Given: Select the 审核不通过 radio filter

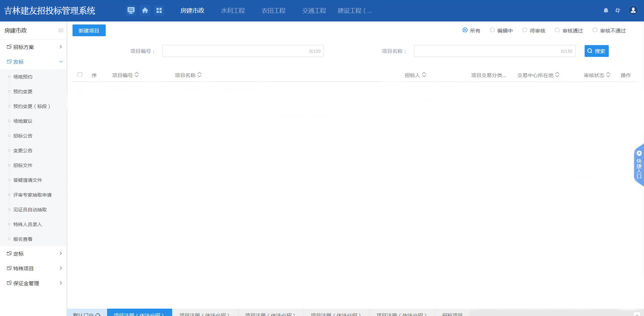Looking at the screenshot, I should click(595, 30).
